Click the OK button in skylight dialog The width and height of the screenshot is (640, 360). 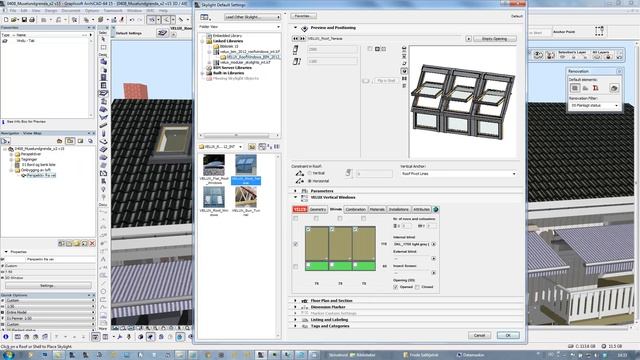click(508, 335)
